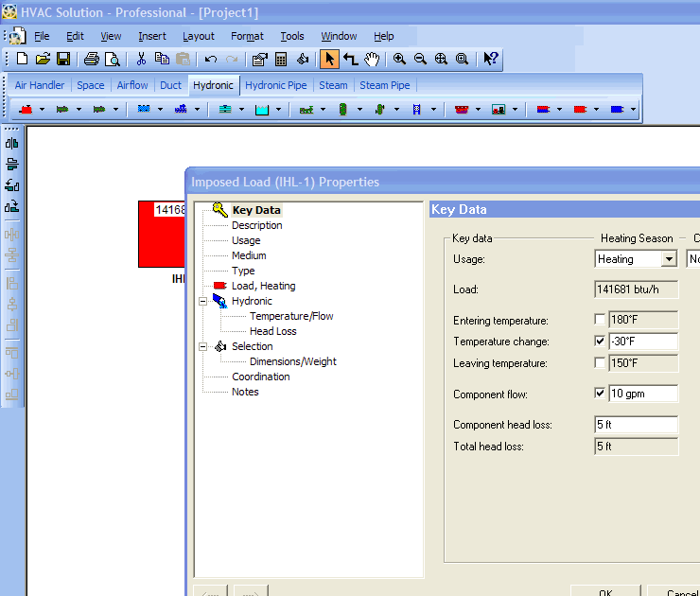The height and width of the screenshot is (596, 700).
Task: Select Key Data in properties tree
Action: coord(256,210)
